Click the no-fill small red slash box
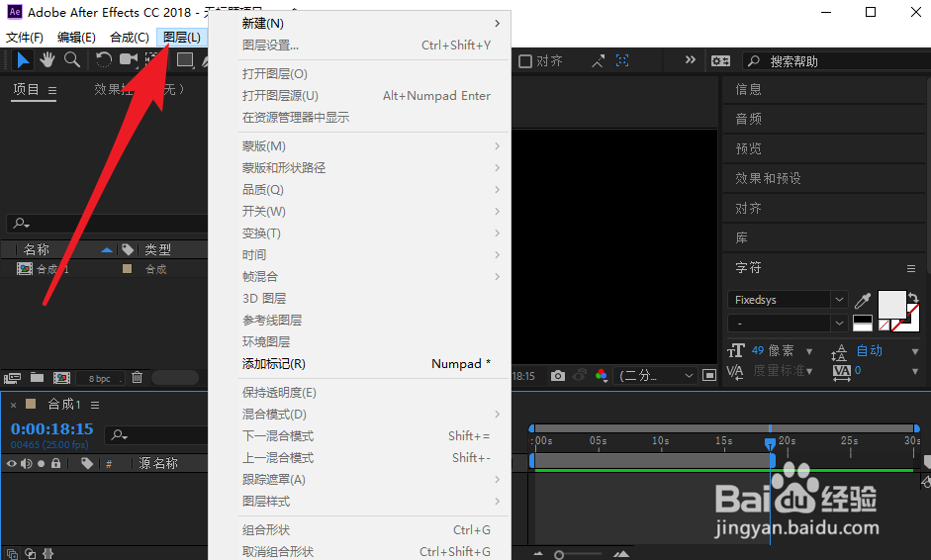Image resolution: width=931 pixels, height=560 pixels. [884, 325]
